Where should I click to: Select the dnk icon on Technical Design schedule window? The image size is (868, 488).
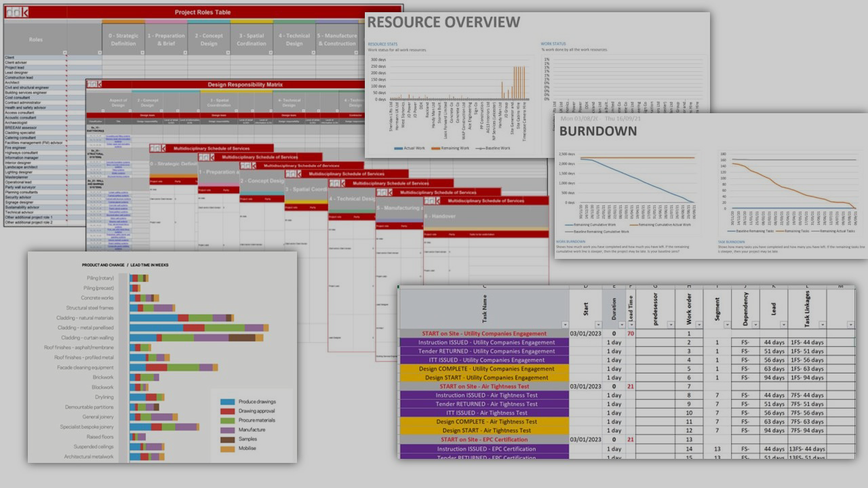(x=336, y=184)
